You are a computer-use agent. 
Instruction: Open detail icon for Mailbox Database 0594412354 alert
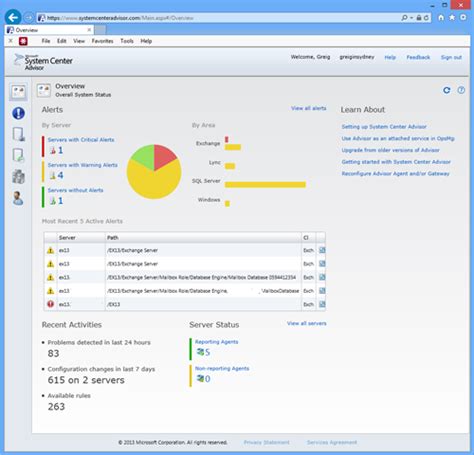click(x=322, y=277)
